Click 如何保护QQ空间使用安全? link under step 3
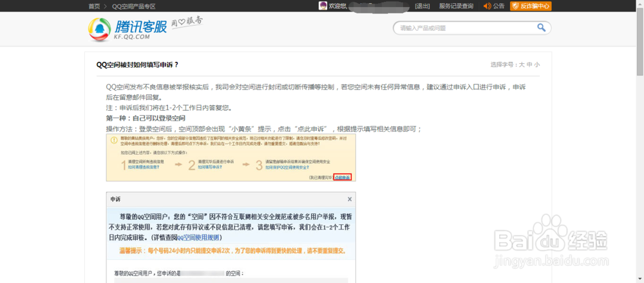Viewport: 644px width, 283px height. [287, 168]
